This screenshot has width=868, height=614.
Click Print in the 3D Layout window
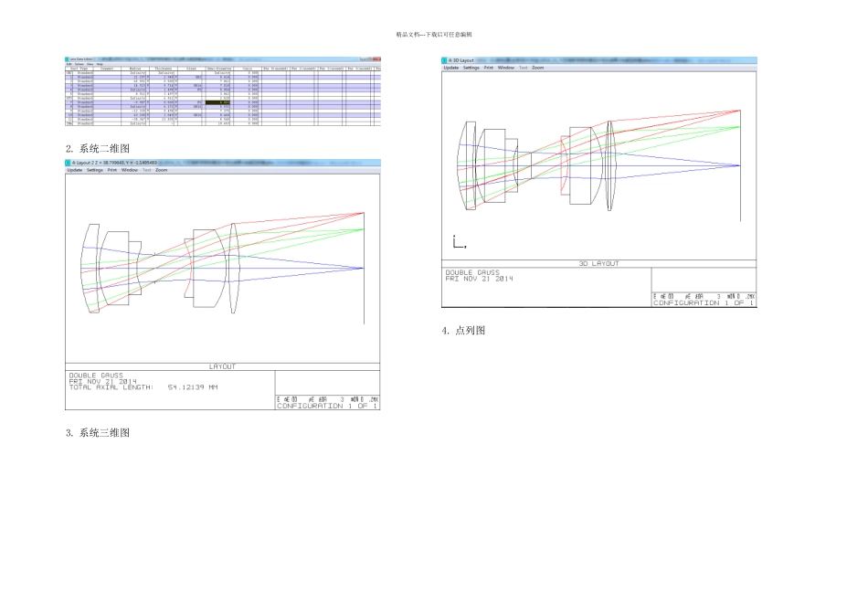(489, 68)
